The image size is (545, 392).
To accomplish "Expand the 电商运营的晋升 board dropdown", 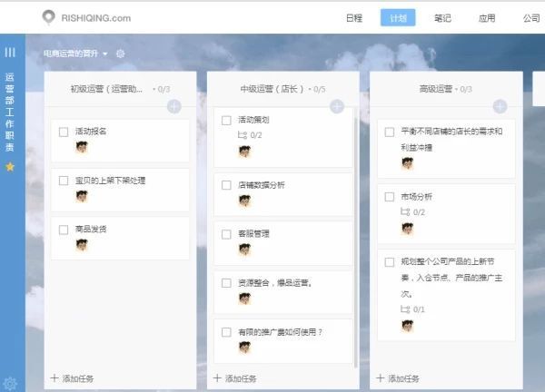I will tap(105, 54).
